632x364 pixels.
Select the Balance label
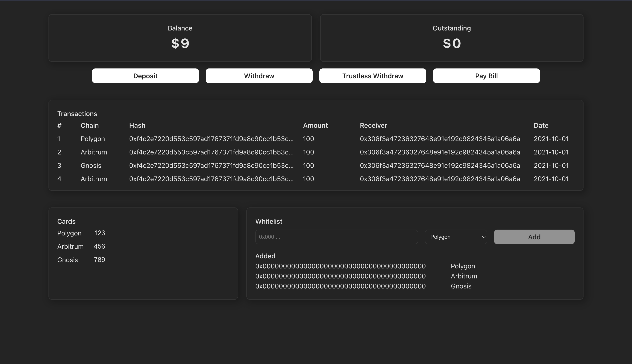click(x=180, y=28)
